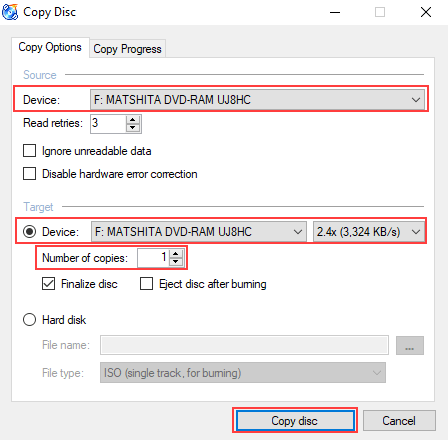448x440 pixels.
Task: Switch to the Copy Progress tab
Action: click(127, 49)
